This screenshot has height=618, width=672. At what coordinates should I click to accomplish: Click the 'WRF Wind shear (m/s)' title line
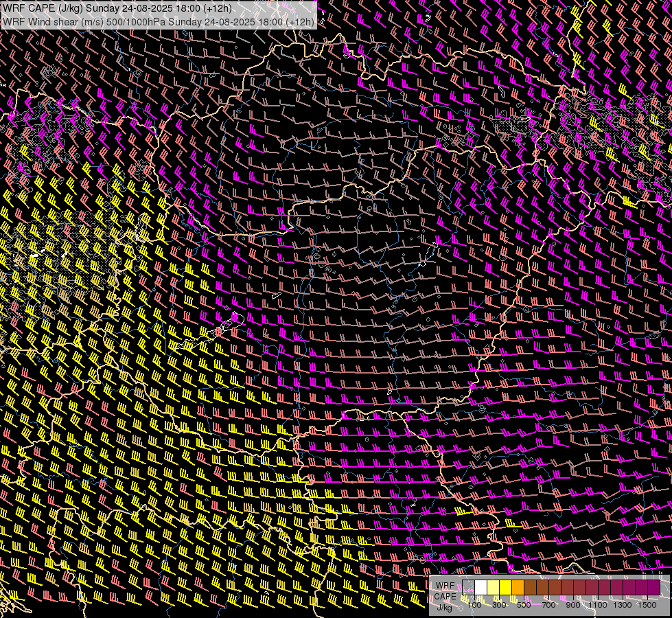[159, 21]
